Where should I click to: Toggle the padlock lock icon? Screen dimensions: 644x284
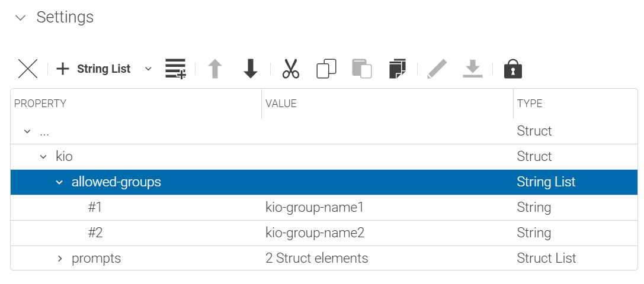513,69
